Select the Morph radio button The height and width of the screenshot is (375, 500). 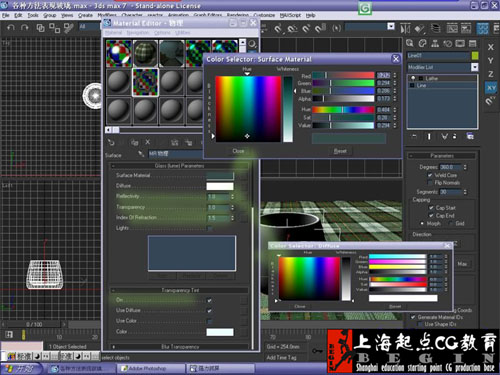tap(422, 223)
